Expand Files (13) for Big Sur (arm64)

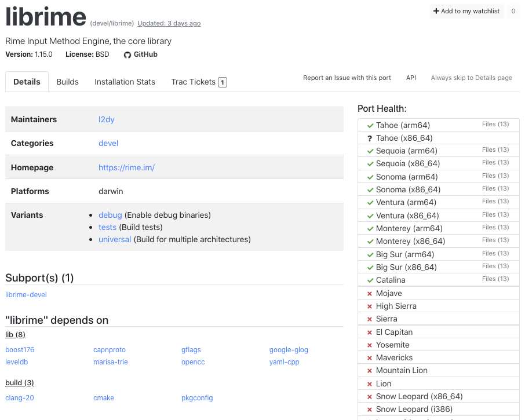tap(495, 253)
